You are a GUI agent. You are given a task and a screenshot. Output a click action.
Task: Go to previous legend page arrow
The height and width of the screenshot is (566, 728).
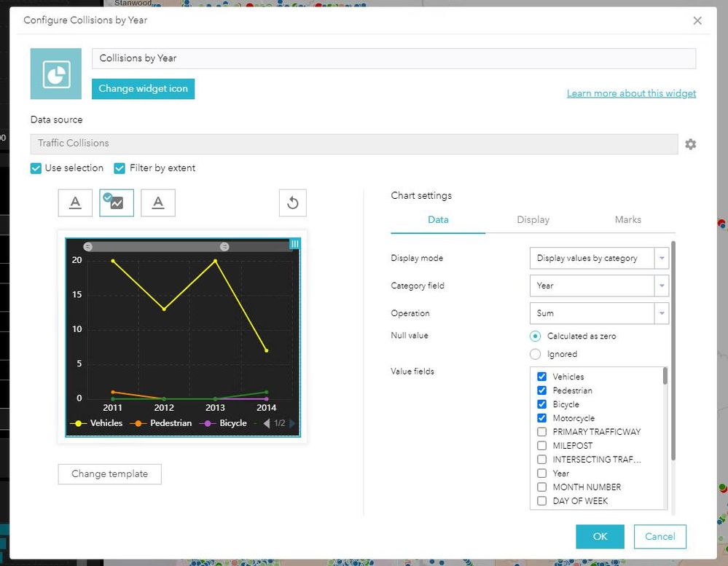(267, 423)
